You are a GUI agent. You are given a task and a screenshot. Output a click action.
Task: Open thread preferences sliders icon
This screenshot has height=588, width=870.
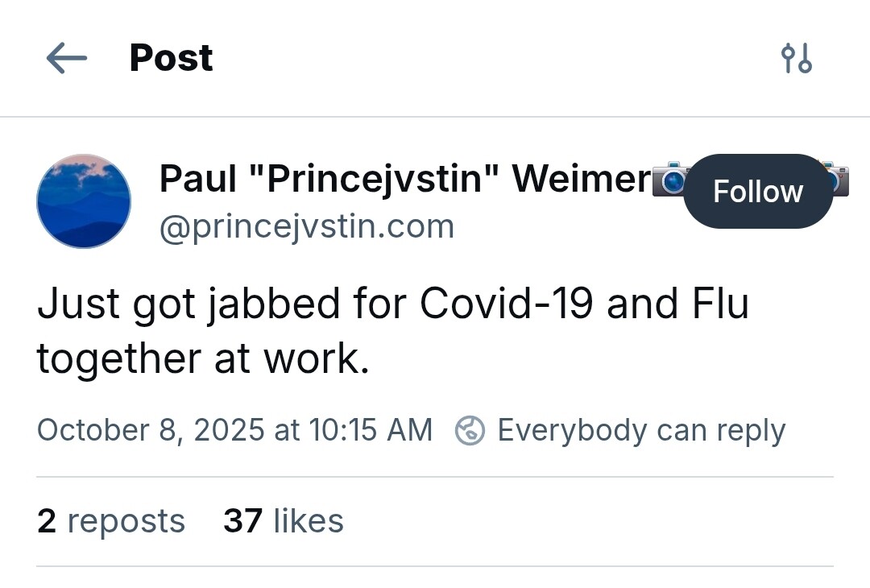pos(797,59)
